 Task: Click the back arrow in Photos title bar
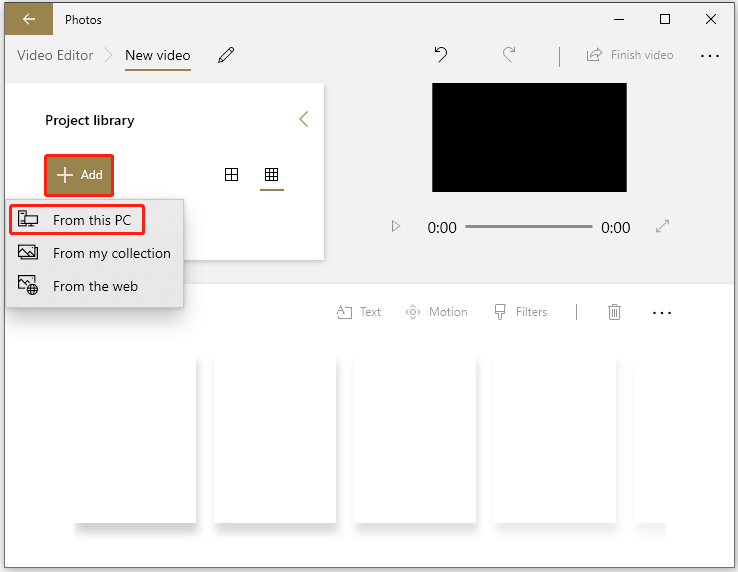pos(29,19)
